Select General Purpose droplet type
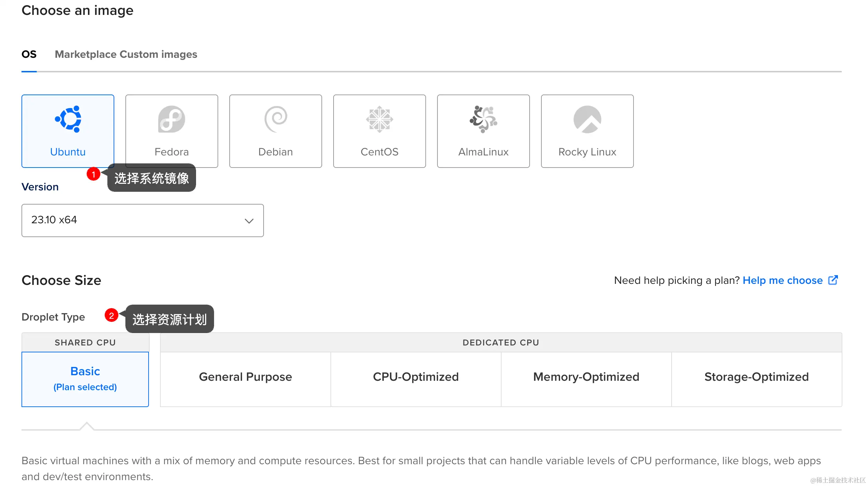Screen dimensions: 868x486 pos(246,379)
